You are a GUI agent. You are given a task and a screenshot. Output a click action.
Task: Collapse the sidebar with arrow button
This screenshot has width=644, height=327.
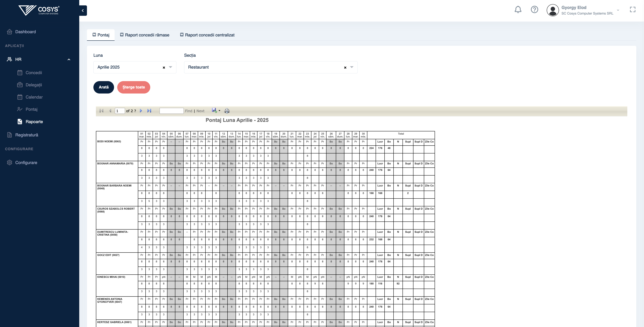click(83, 11)
